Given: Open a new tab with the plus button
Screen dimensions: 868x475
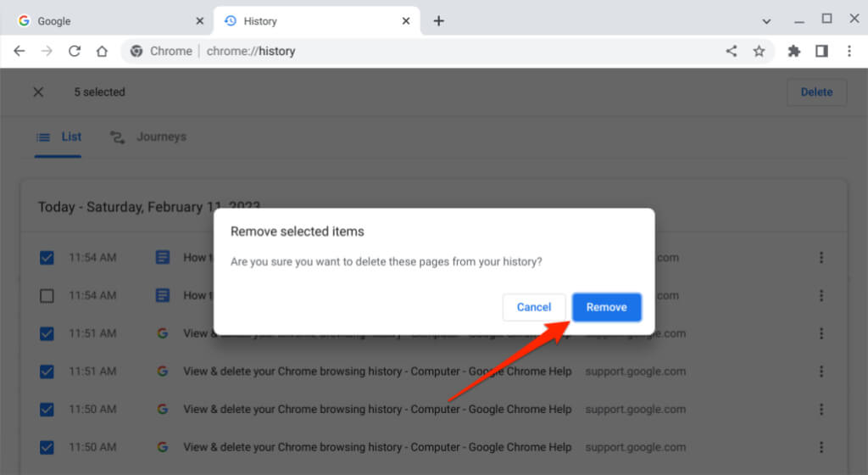Looking at the screenshot, I should (438, 21).
